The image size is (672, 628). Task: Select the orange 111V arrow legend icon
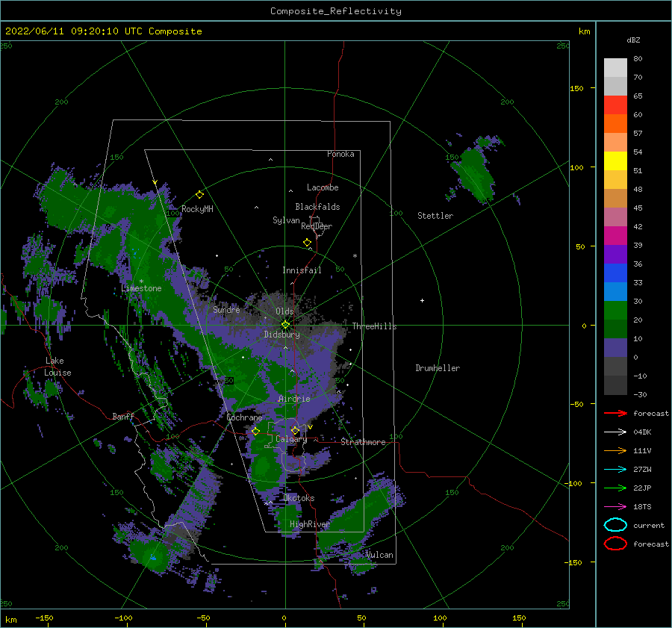(615, 450)
